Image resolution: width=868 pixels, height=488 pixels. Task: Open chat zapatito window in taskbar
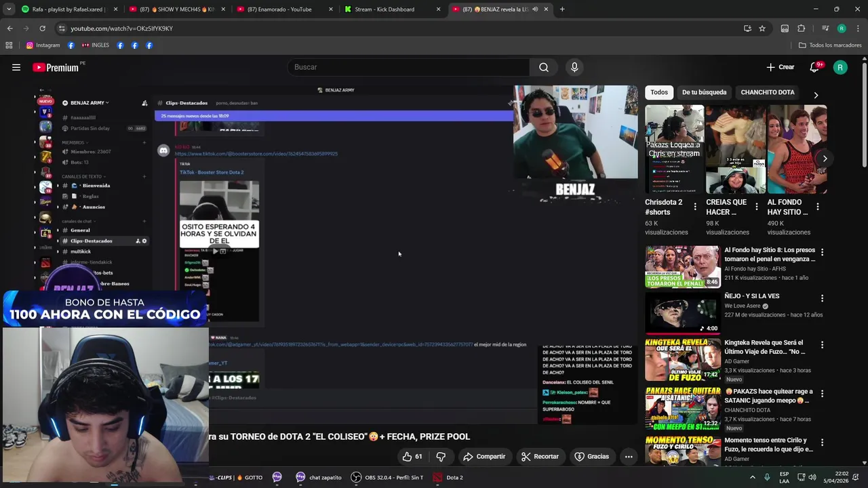click(319, 477)
